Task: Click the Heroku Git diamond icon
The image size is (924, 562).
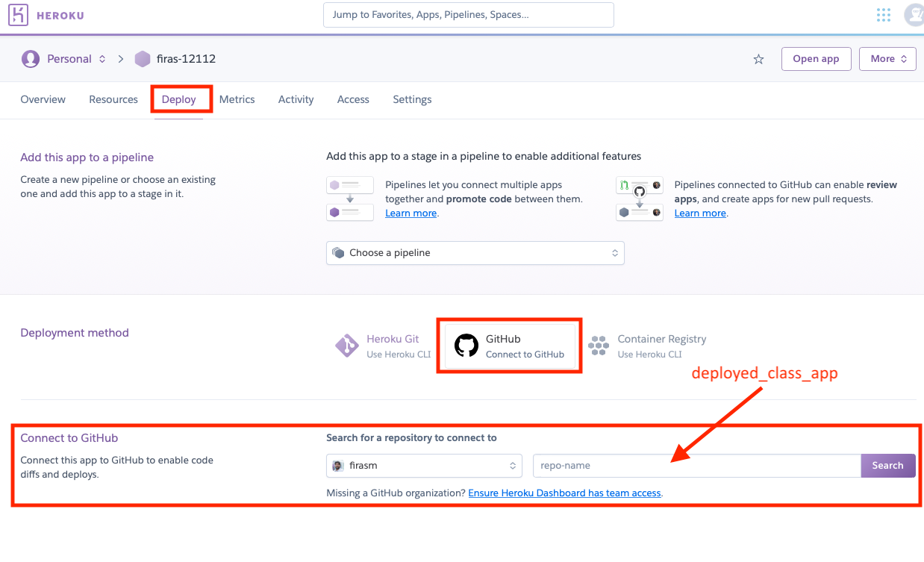Action: pos(347,346)
